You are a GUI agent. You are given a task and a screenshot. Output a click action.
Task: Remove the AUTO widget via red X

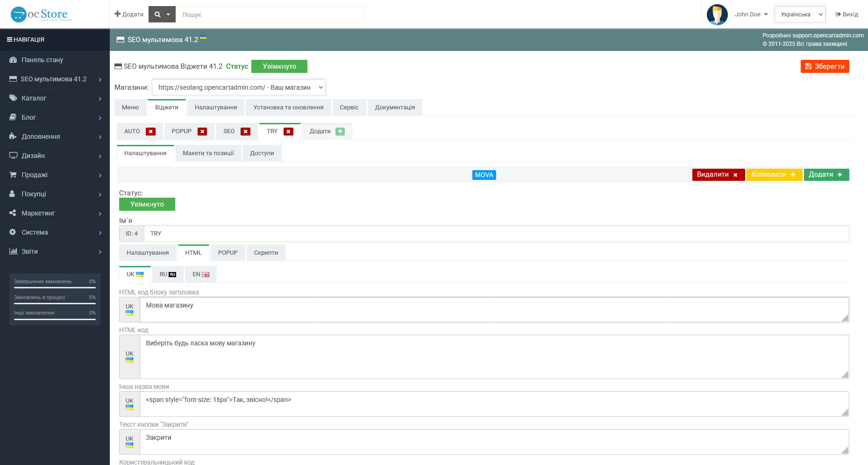(x=150, y=132)
